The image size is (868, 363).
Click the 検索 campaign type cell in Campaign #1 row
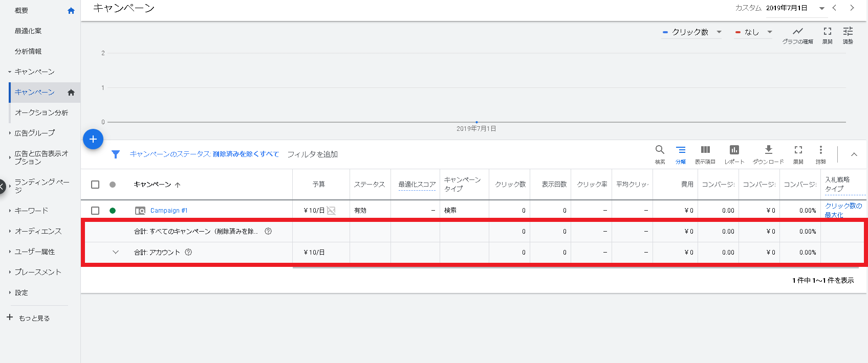[450, 211]
